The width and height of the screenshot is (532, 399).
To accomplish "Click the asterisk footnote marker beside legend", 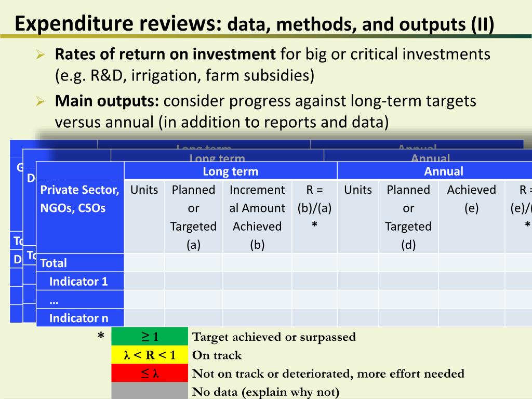I will click(101, 337).
